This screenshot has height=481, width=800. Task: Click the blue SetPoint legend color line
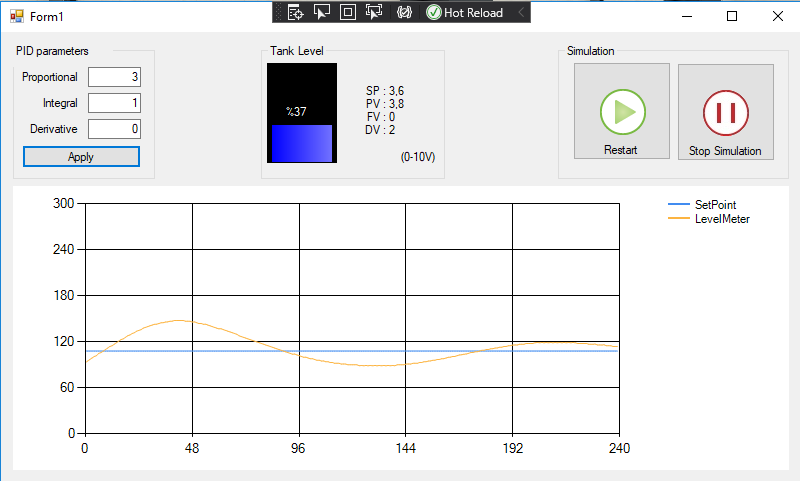coord(679,204)
